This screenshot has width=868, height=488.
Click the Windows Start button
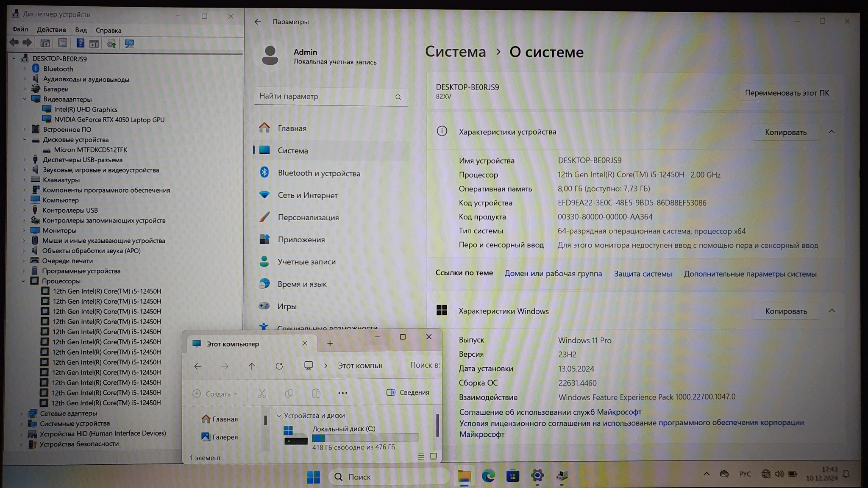pos(313,477)
